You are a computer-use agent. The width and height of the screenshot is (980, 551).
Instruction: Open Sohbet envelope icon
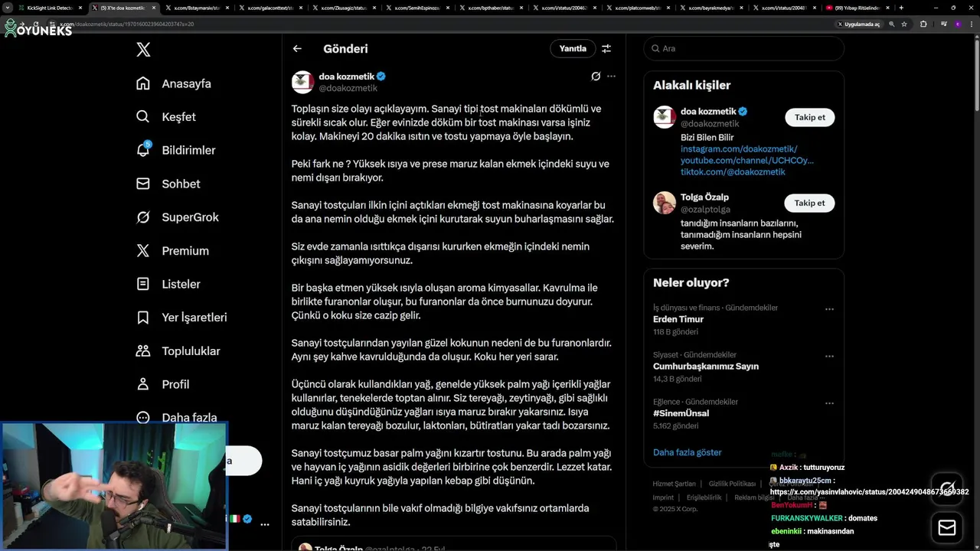pos(143,184)
